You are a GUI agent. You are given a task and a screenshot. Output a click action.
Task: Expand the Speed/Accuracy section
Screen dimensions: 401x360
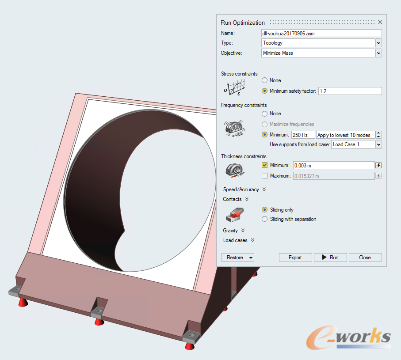click(x=264, y=189)
